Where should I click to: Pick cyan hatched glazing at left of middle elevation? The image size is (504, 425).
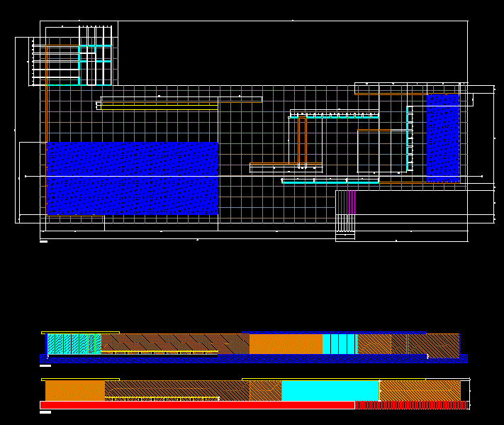(x=74, y=344)
